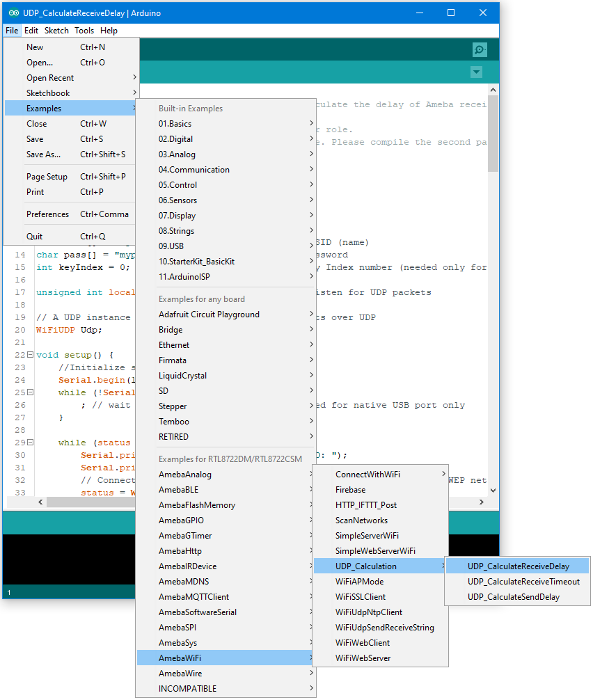Open Page Setup
Image resolution: width=593 pixels, height=700 pixels.
70,176
